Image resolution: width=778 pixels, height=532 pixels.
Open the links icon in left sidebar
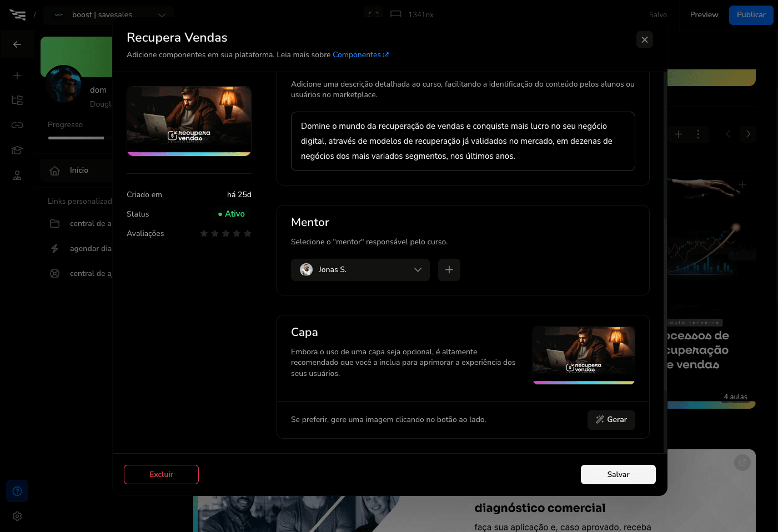point(17,125)
